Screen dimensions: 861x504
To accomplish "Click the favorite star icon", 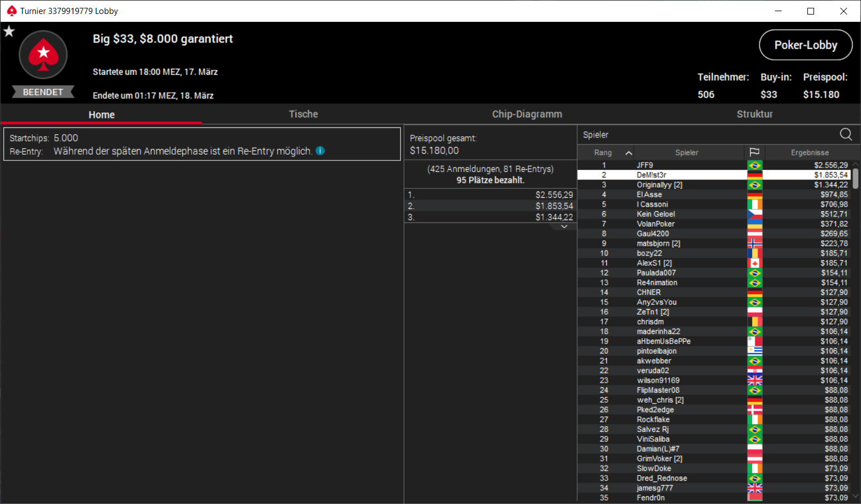I will point(9,31).
